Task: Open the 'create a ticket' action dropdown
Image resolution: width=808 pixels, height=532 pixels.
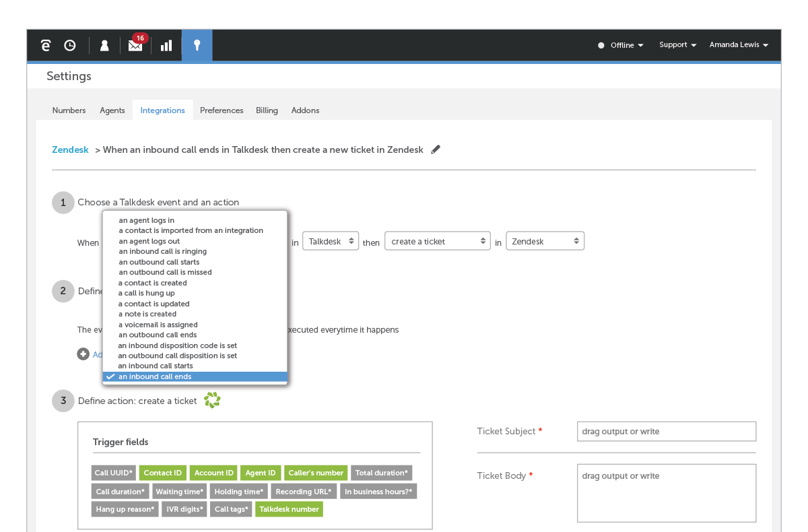Action: tap(437, 241)
